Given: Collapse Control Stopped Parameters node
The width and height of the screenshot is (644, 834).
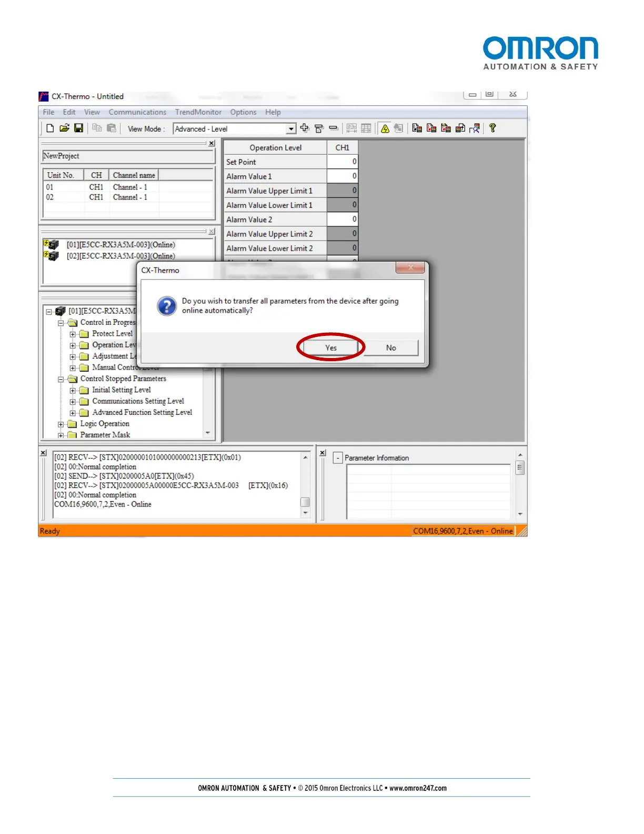Looking at the screenshot, I should click(61, 379).
